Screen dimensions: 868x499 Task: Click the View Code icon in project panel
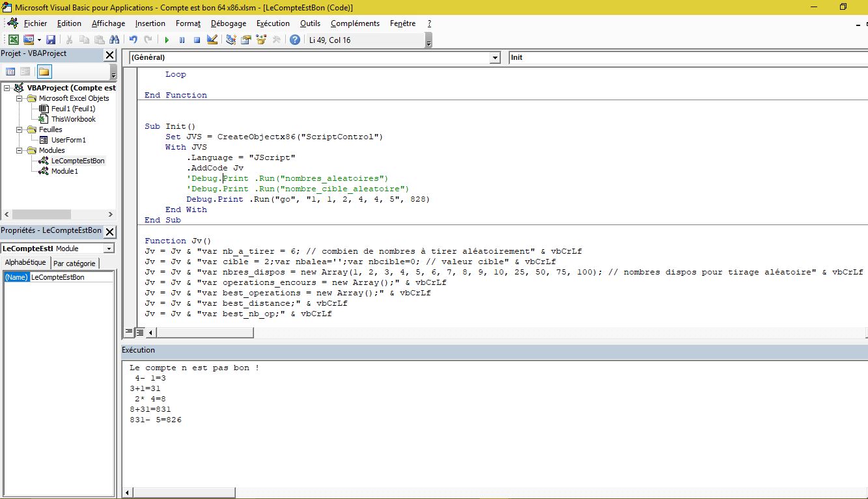pos(10,72)
